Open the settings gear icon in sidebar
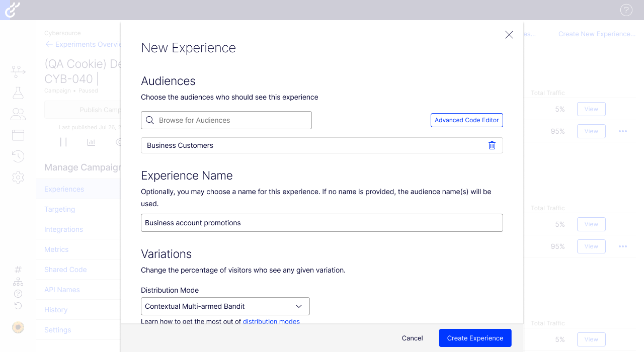Viewport: 644px width, 352px height. point(18,178)
